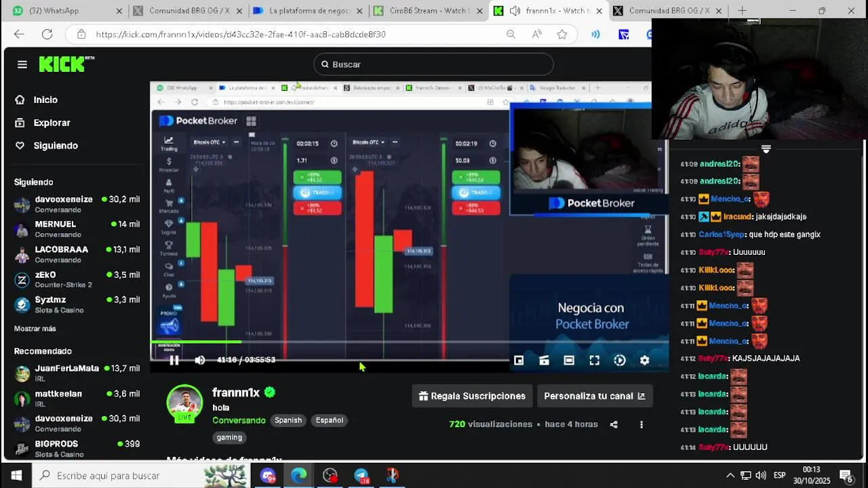Switch to CiroB6 Stream tab
This screenshot has height=488, width=868.
429,11
